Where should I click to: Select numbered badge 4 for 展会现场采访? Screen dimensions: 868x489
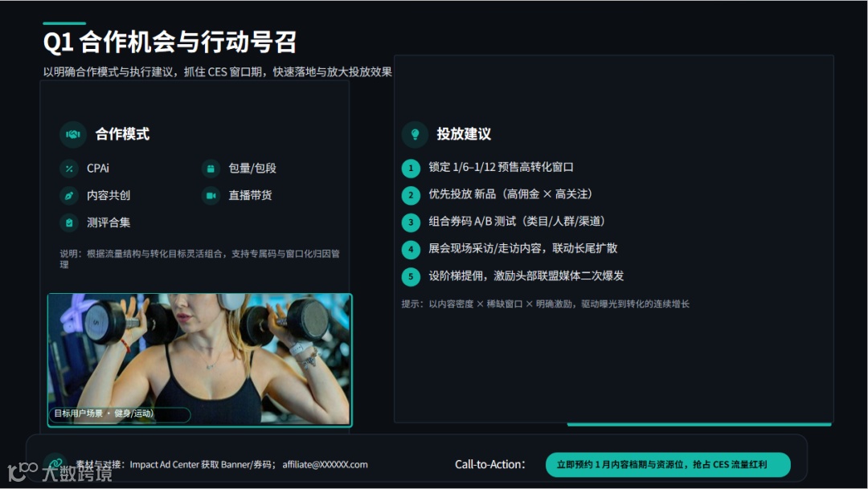pos(411,250)
